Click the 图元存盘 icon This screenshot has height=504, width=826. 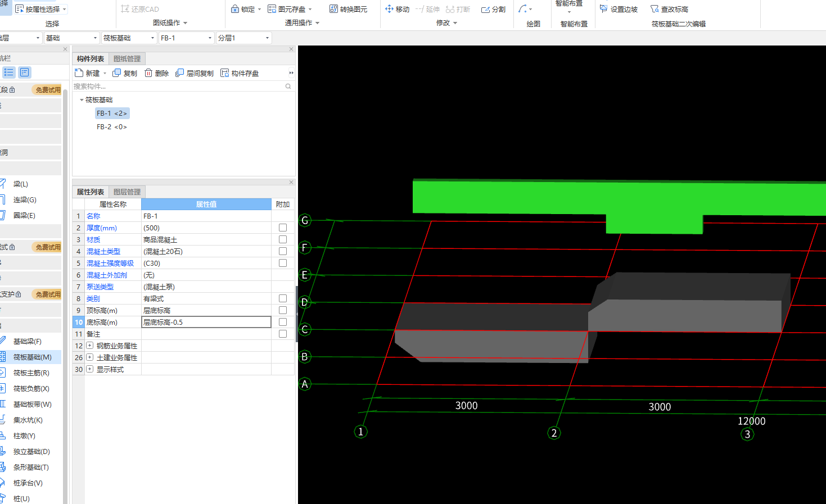[272, 9]
